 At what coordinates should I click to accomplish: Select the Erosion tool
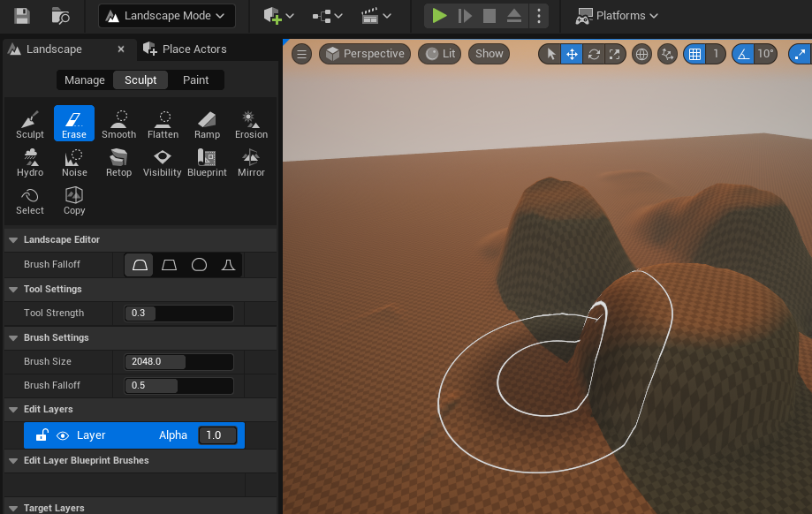(x=251, y=125)
